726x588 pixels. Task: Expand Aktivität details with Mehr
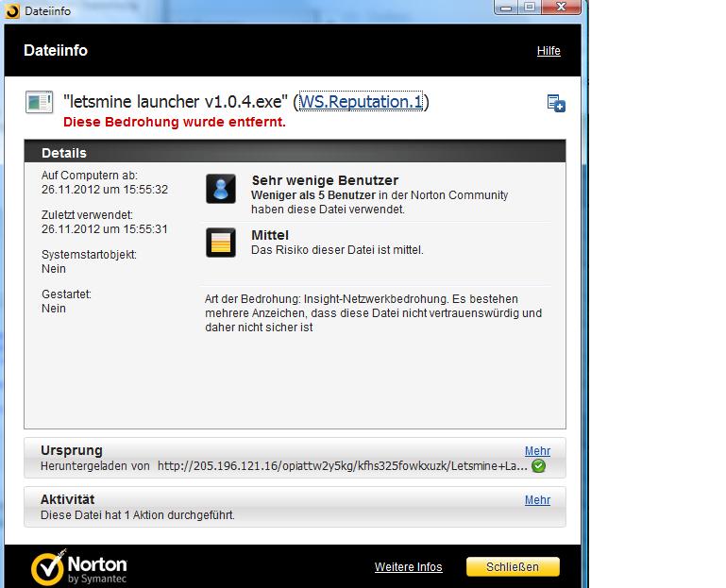537,500
